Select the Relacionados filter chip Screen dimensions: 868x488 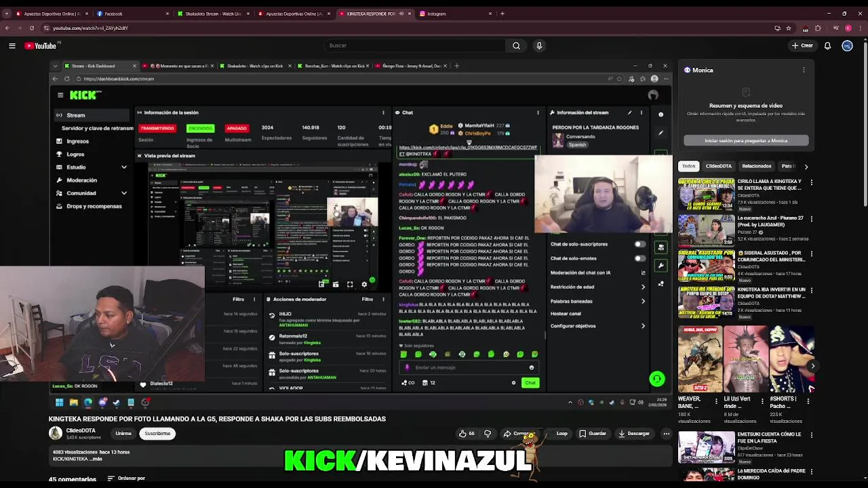click(757, 166)
